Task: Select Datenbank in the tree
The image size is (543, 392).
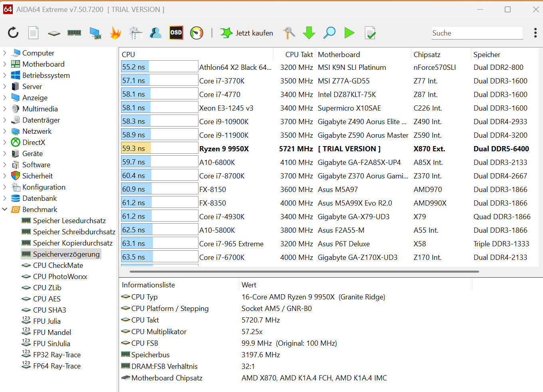Action: click(40, 198)
